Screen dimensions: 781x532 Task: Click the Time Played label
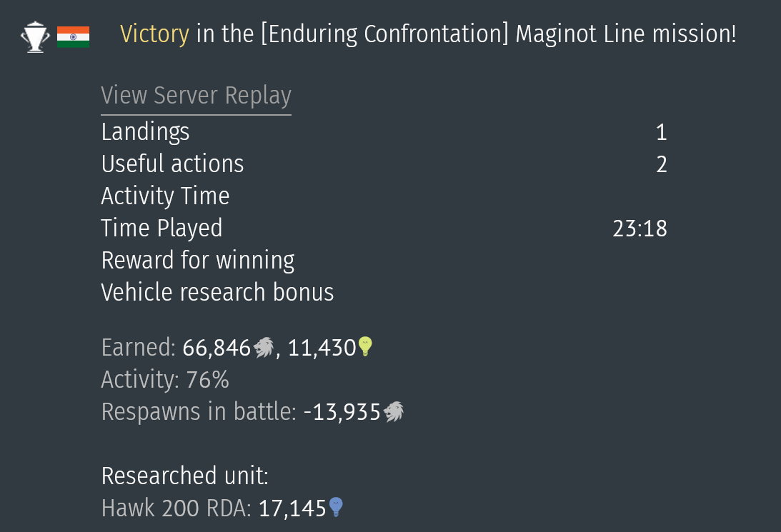(161, 229)
